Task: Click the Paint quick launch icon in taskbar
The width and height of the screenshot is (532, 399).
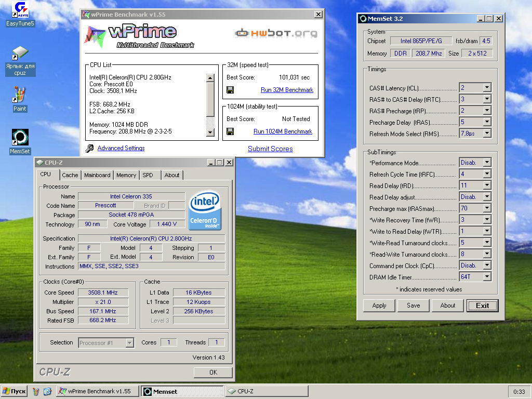Action: click(36, 391)
